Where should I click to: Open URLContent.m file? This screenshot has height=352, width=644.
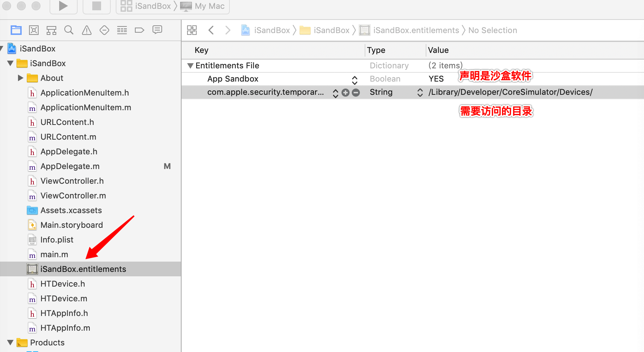tap(68, 137)
